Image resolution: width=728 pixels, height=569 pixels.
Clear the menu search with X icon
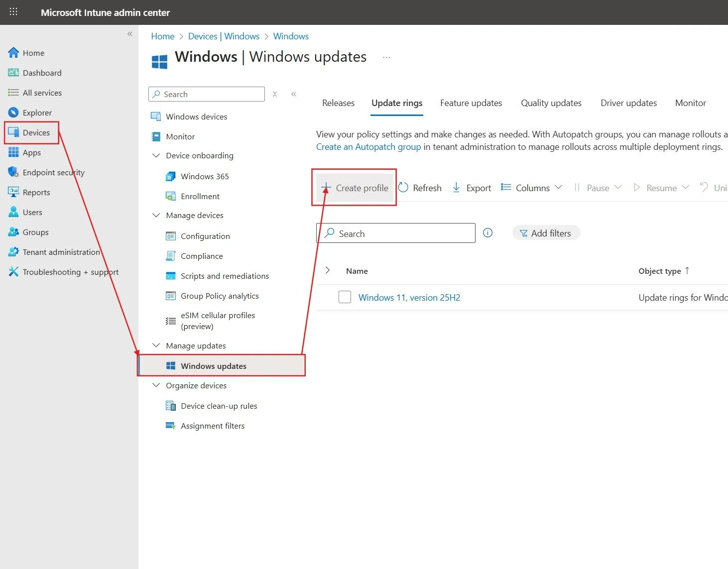275,94
